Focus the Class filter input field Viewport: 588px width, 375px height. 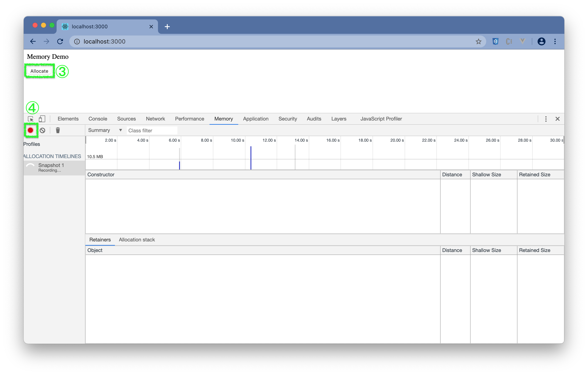tap(152, 131)
